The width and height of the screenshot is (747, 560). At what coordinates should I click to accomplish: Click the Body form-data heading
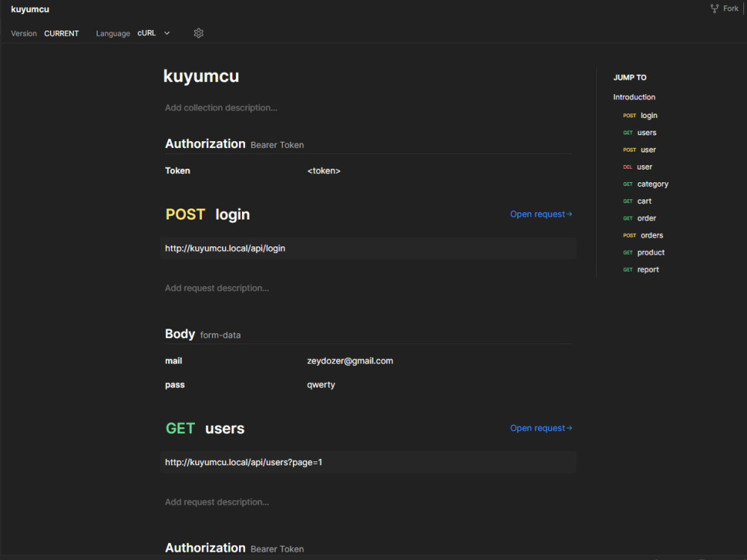202,335
